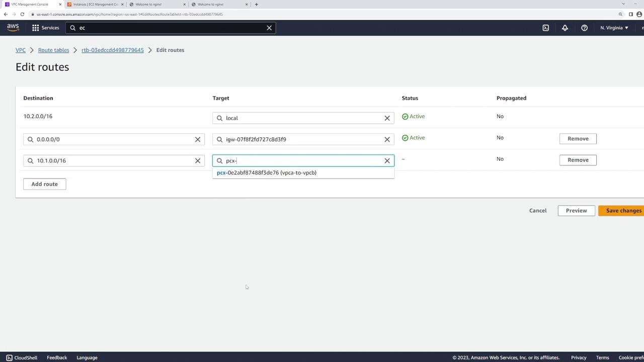Open the help question mark menu

(584, 28)
